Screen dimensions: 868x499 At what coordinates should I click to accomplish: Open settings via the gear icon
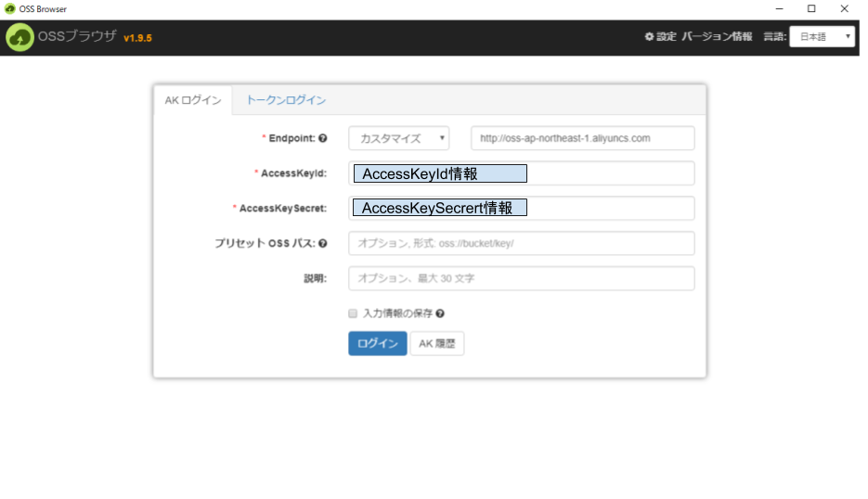click(649, 36)
